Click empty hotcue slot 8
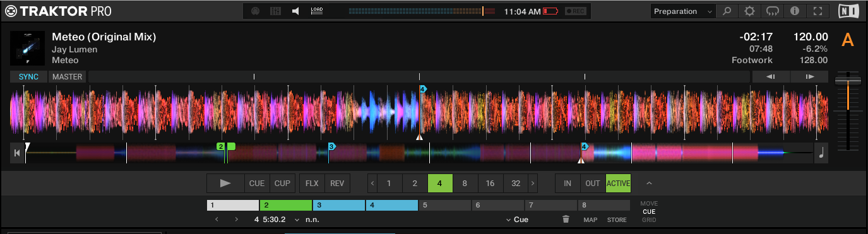 point(604,205)
